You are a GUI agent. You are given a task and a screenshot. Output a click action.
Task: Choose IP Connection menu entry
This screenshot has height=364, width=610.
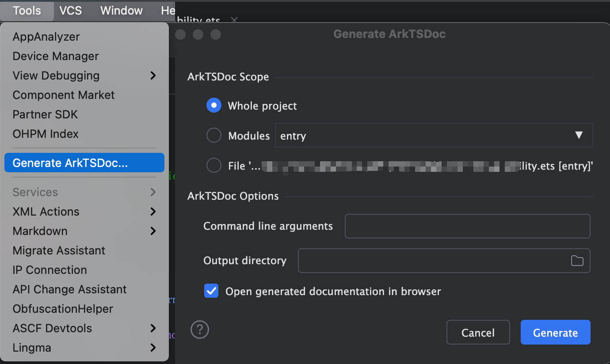point(84,270)
